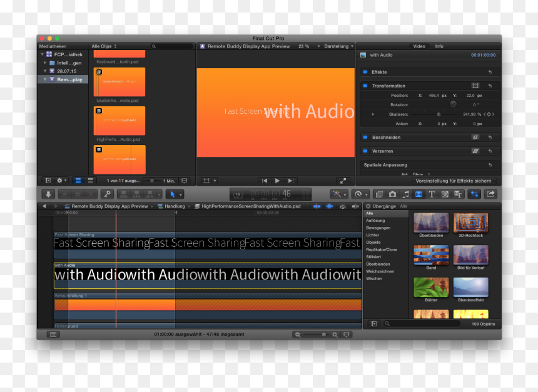Open the Generators browser icon
538x392 pixels.
[x=445, y=194]
